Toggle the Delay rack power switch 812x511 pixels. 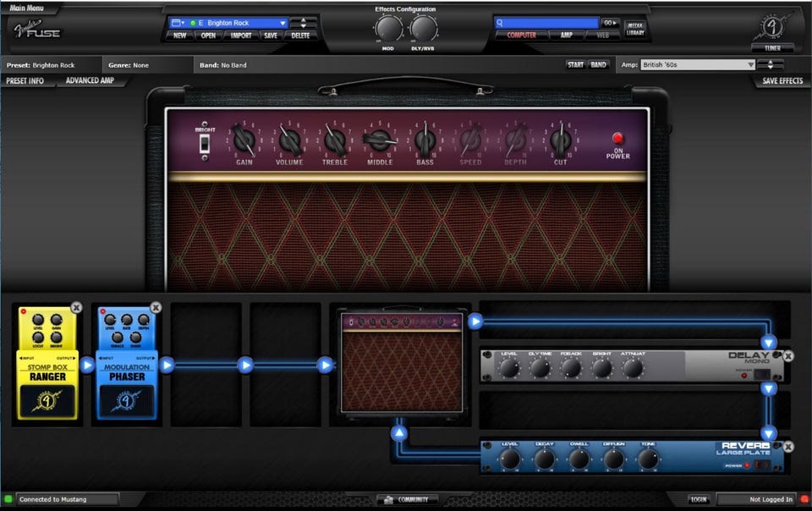762,374
